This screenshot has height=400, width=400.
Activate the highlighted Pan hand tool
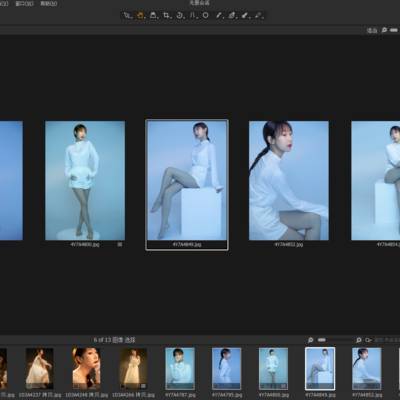(x=140, y=15)
